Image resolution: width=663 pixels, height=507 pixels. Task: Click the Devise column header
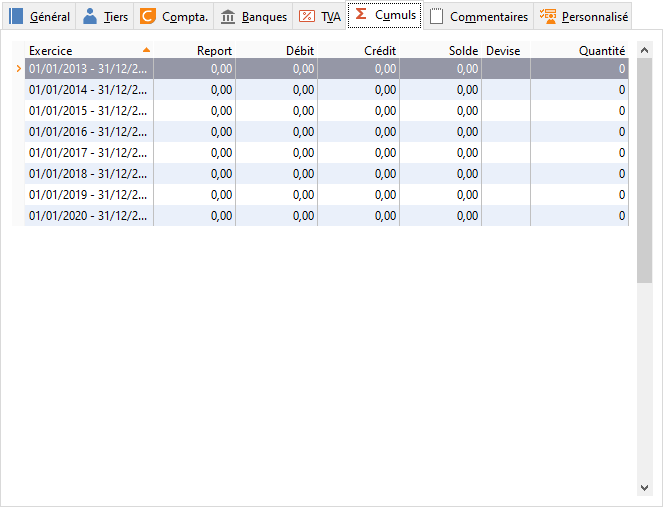pos(506,51)
